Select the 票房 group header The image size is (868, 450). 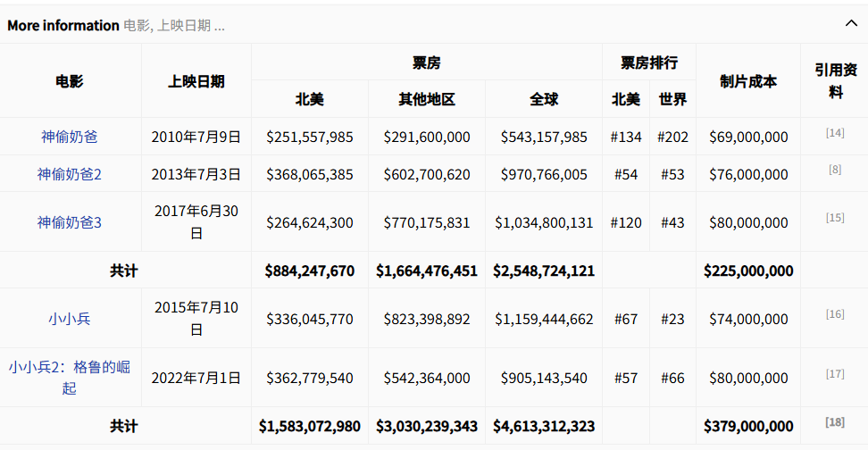(426, 62)
